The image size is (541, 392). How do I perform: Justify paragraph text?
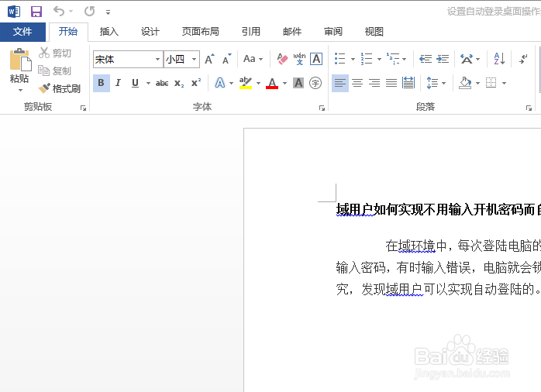click(391, 83)
